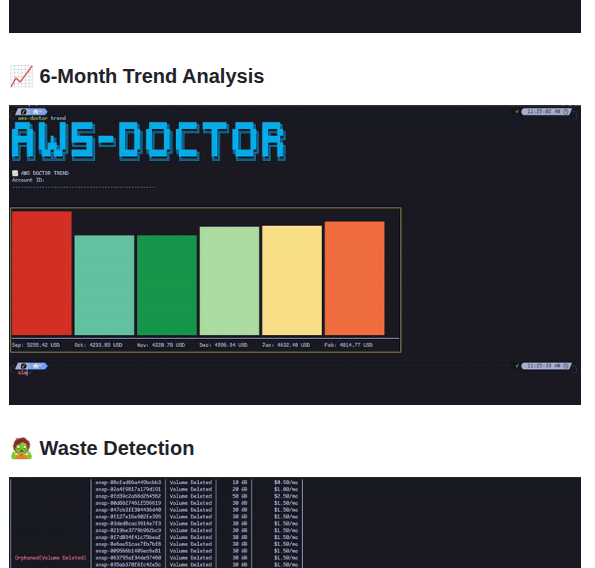Click the 'Nov: 4220.78 USD' label
595x568 pixels.
coord(161,345)
